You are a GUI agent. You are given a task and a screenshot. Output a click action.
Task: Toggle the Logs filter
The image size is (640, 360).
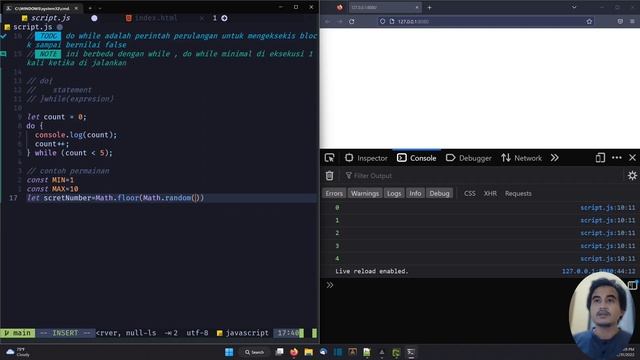pyautogui.click(x=394, y=193)
